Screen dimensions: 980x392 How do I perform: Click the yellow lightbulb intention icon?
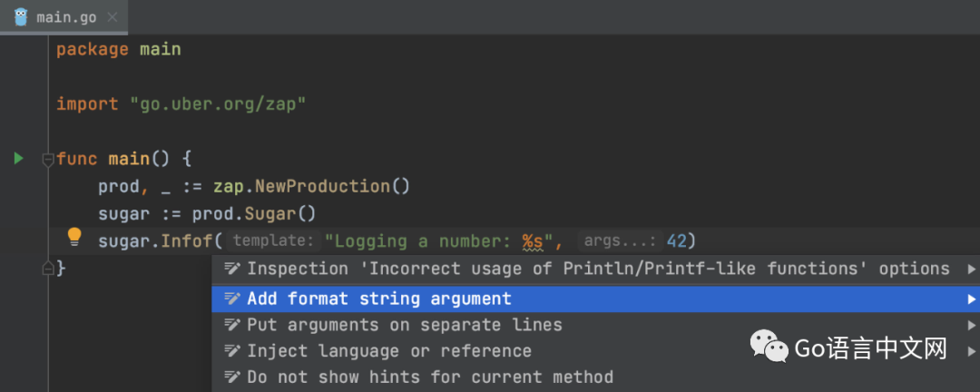pyautogui.click(x=74, y=238)
